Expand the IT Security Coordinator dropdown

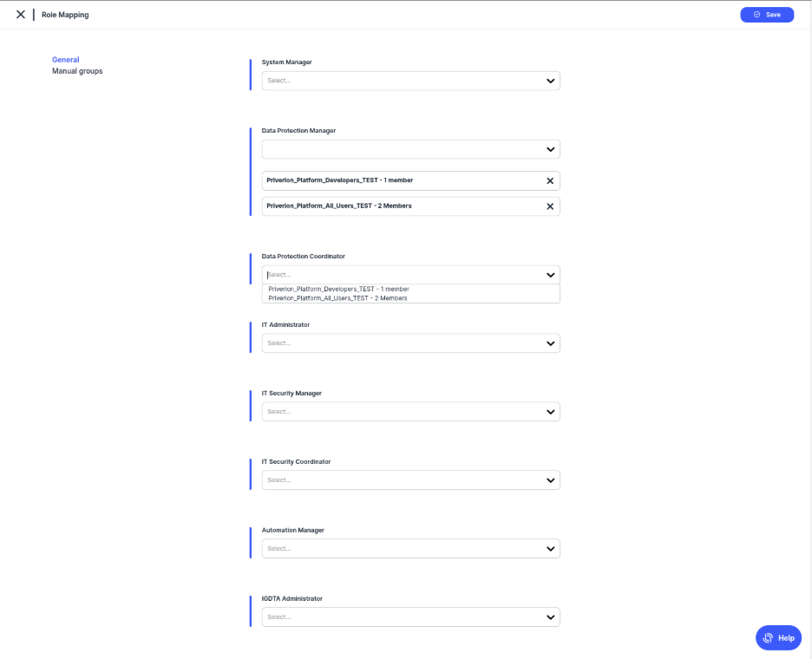550,480
